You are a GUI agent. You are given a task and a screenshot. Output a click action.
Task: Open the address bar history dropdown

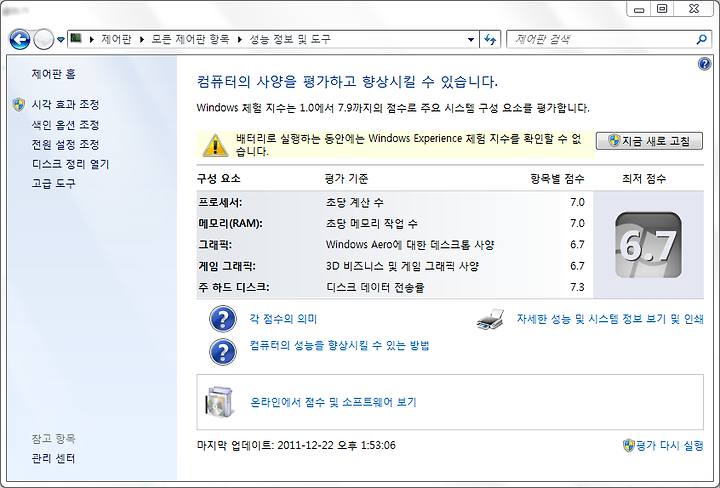[471, 39]
